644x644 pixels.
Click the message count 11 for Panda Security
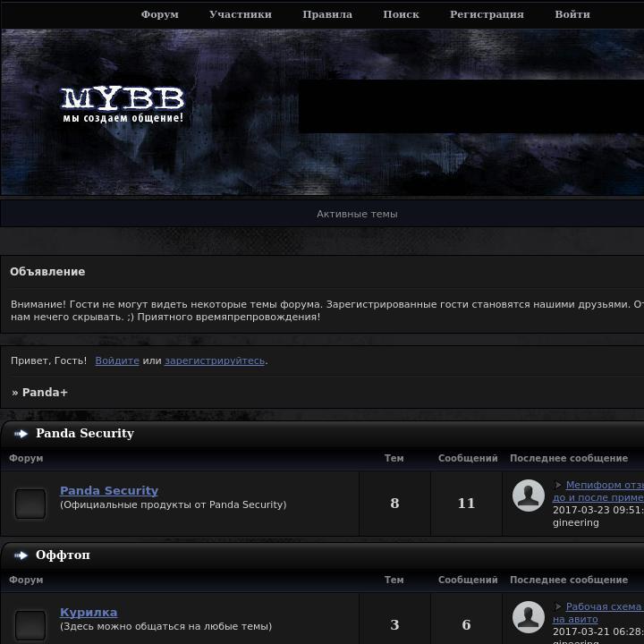(x=466, y=503)
